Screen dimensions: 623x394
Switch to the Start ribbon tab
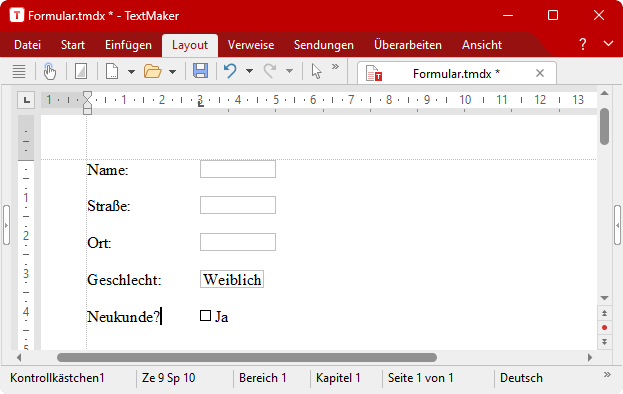coord(73,45)
